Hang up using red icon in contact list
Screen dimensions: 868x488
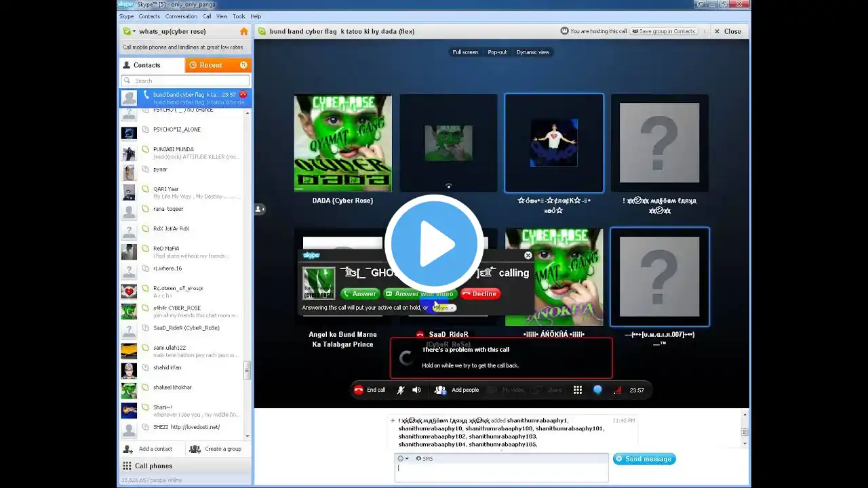coord(243,94)
